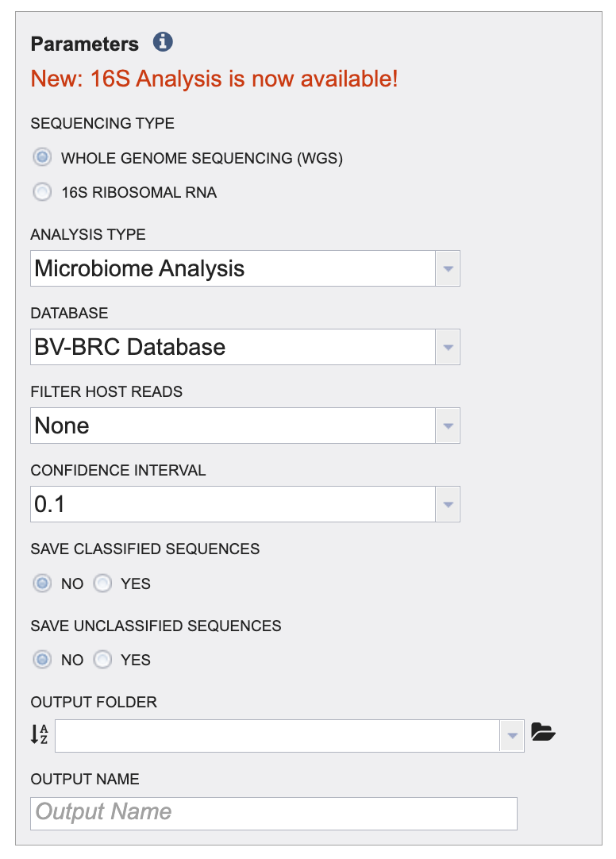Click the Output Name input field

(x=274, y=813)
